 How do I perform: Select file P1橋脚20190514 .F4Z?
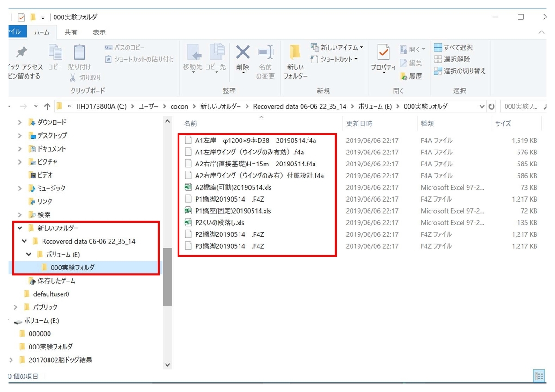coord(230,199)
